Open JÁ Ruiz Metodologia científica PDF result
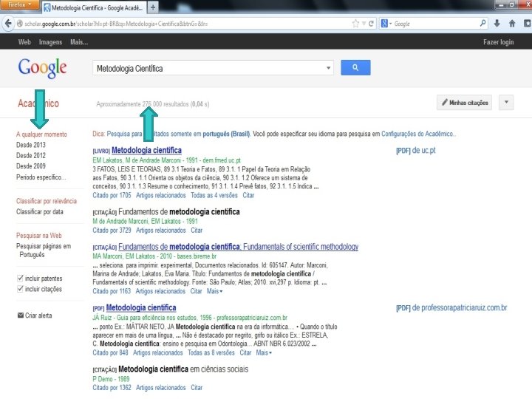This screenshot has height=399, width=532. [x=141, y=307]
